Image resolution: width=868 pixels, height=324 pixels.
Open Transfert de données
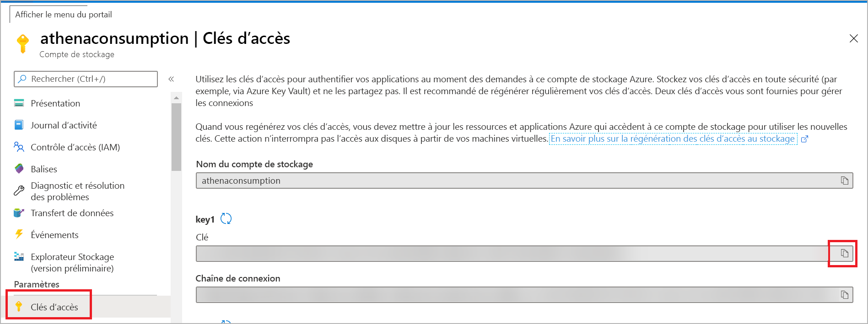[x=72, y=213]
